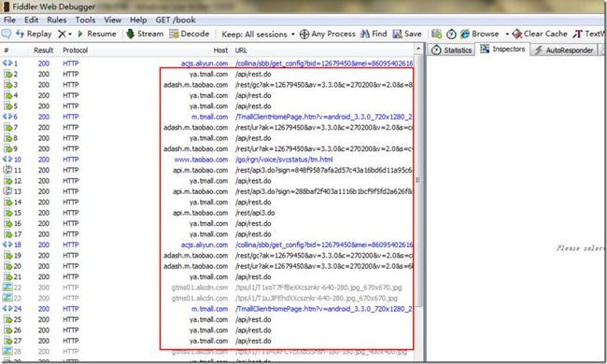Image resolution: width=607 pixels, height=364 pixels.
Task: Open the File menu
Action: pos(9,20)
